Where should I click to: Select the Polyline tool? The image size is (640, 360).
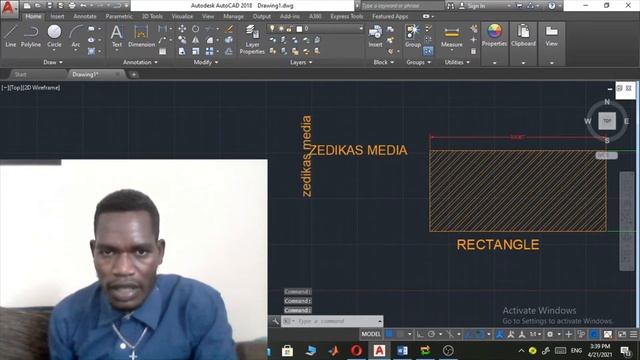[x=31, y=36]
